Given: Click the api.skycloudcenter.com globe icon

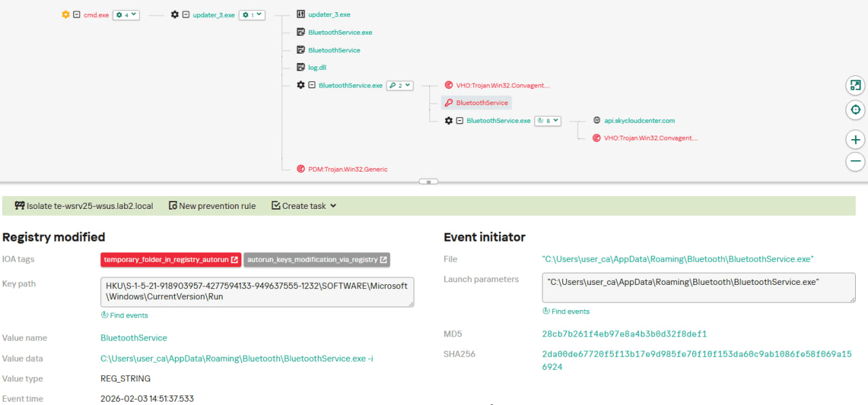Looking at the screenshot, I should tap(597, 120).
